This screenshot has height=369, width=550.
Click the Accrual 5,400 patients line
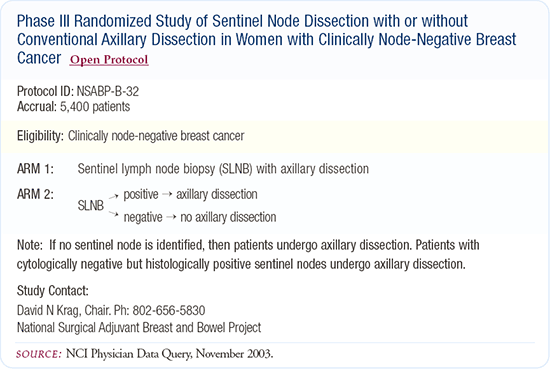coord(74,107)
